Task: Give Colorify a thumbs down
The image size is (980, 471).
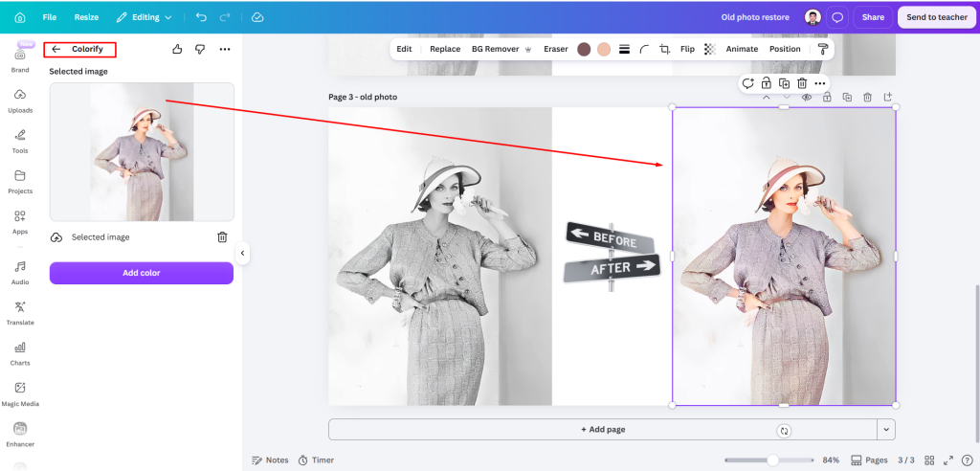Action: pos(200,50)
